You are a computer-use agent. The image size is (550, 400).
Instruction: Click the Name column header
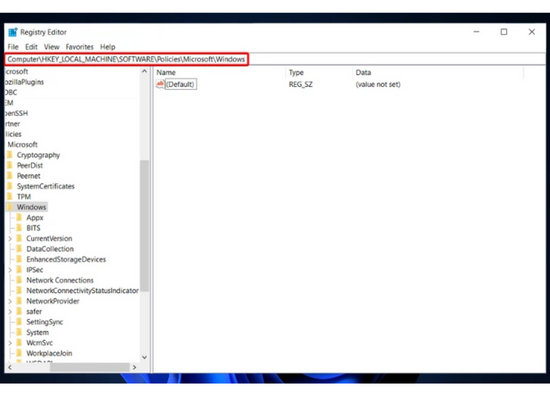[166, 73]
